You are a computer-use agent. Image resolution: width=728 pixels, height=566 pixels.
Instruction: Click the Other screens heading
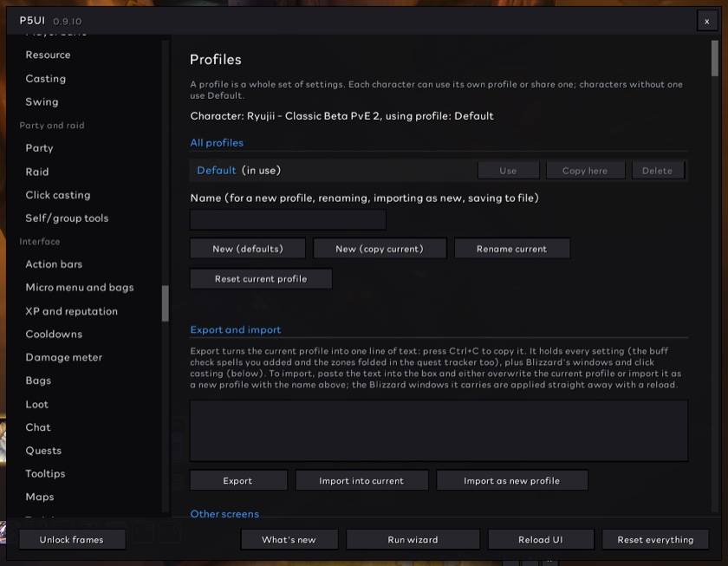224,513
